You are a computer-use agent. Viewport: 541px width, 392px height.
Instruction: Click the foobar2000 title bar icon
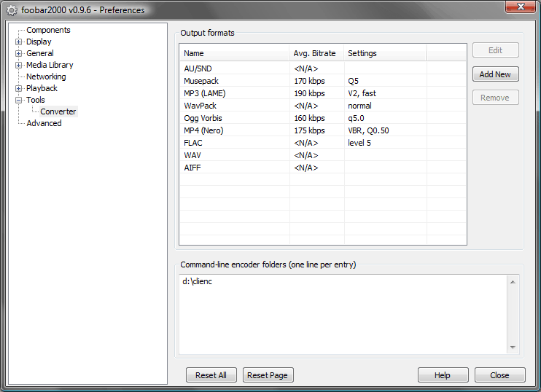point(11,10)
